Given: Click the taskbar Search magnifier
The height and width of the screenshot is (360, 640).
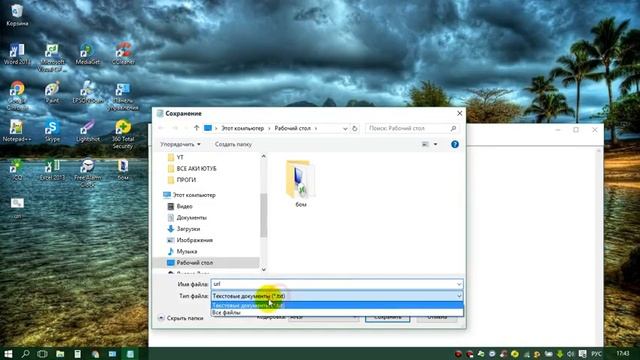Looking at the screenshot, I should pos(25,354).
